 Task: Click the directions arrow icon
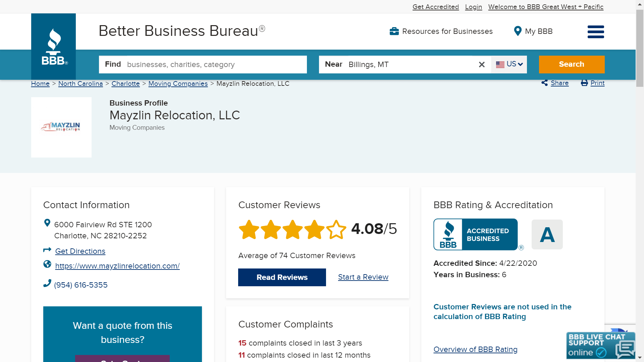47,250
